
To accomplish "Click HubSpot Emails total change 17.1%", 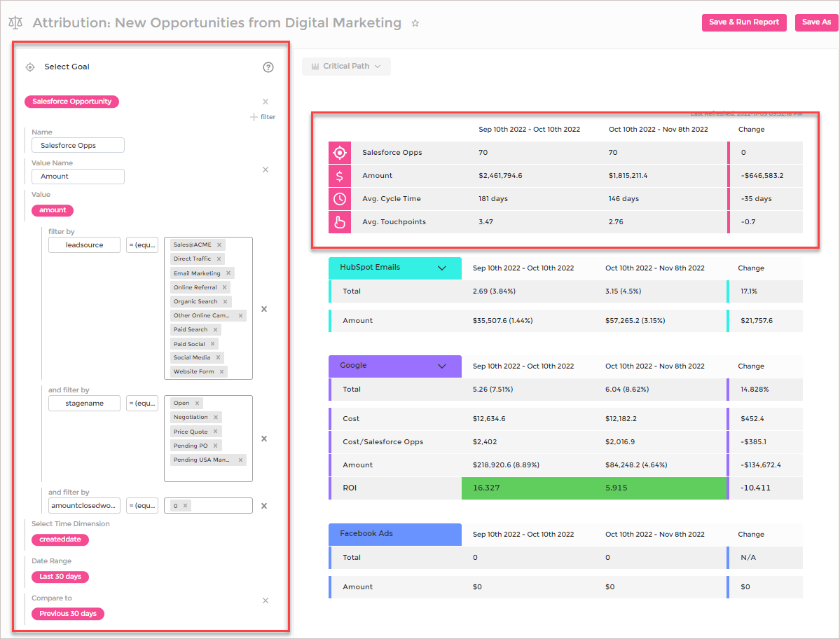I will pos(749,291).
